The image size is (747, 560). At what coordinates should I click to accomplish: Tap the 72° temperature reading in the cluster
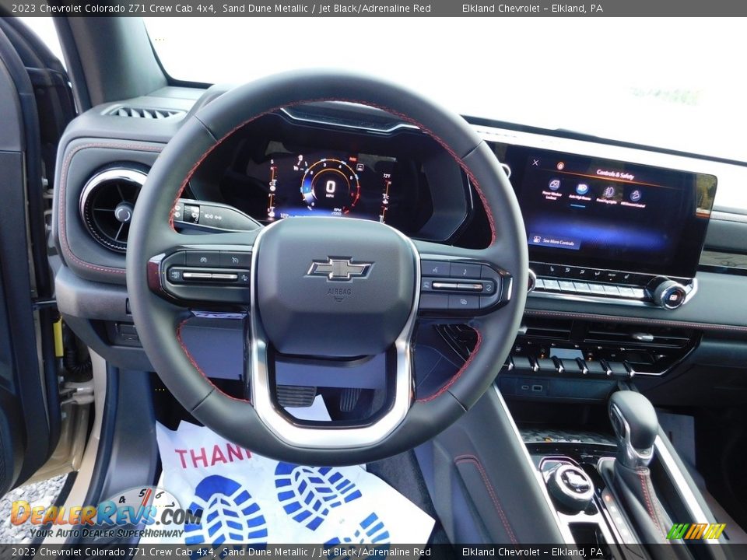[387, 176]
